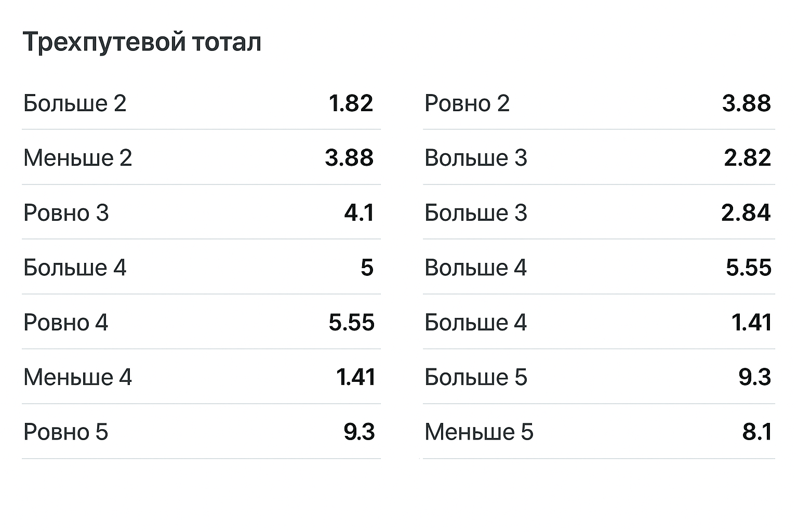This screenshot has height=532, width=798.
Task: Click 1.41 odds for Меньше 4
Action: click(355, 377)
